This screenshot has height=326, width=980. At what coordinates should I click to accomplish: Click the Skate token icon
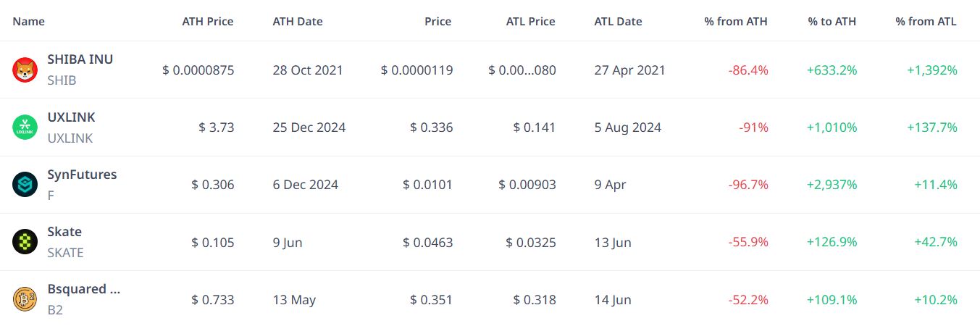tap(25, 242)
